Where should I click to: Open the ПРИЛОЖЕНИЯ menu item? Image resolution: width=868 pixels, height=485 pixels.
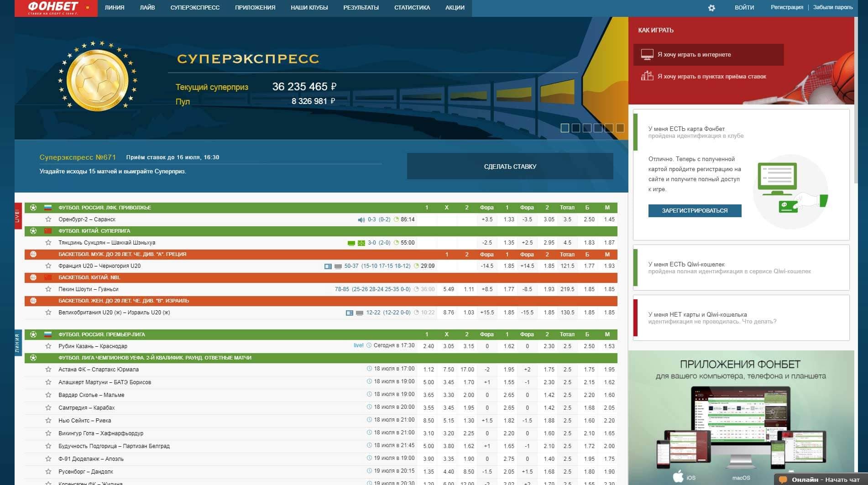(x=255, y=8)
